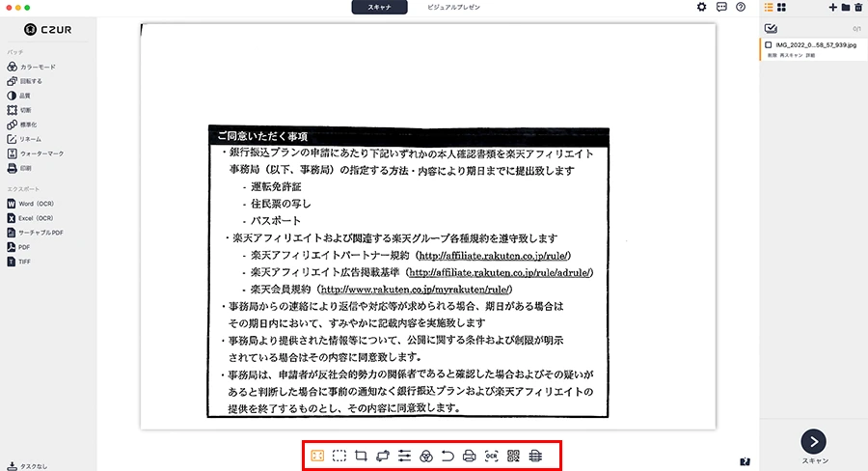Click the page lines icon in bottom toolbar
This screenshot has width=868, height=471.
[x=535, y=456]
